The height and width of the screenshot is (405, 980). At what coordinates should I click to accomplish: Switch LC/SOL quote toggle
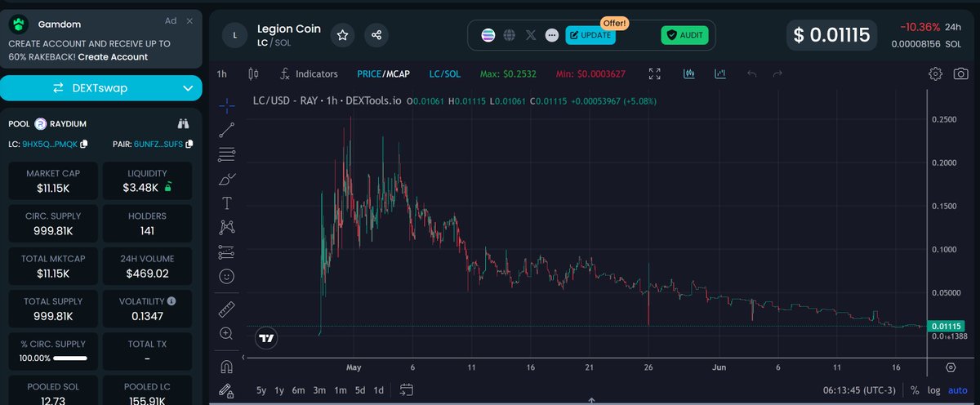click(445, 73)
